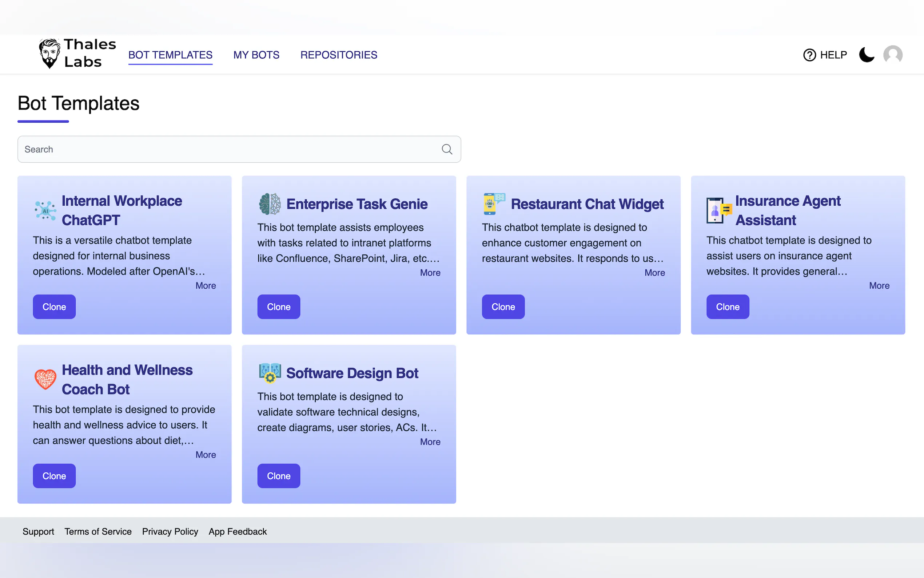Image resolution: width=924 pixels, height=578 pixels.
Task: Switch to the My Bots tab
Action: 256,55
